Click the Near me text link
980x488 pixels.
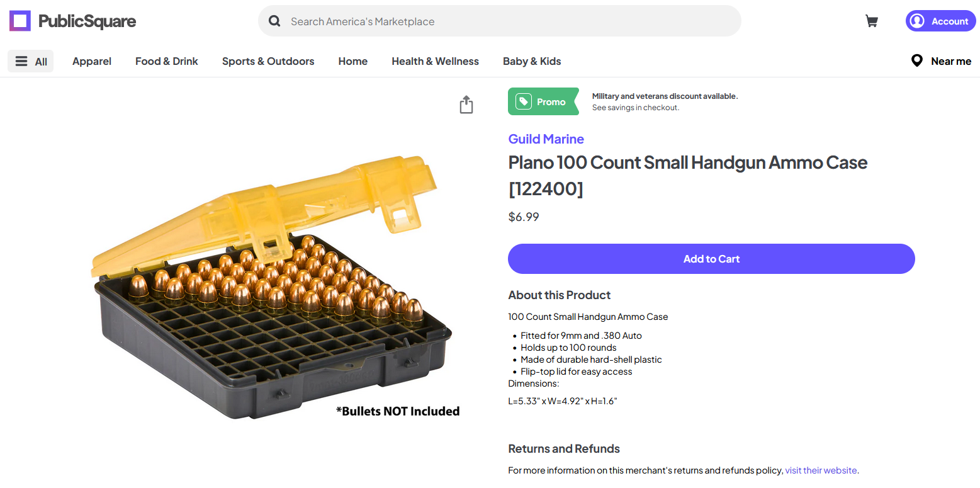[x=951, y=61]
